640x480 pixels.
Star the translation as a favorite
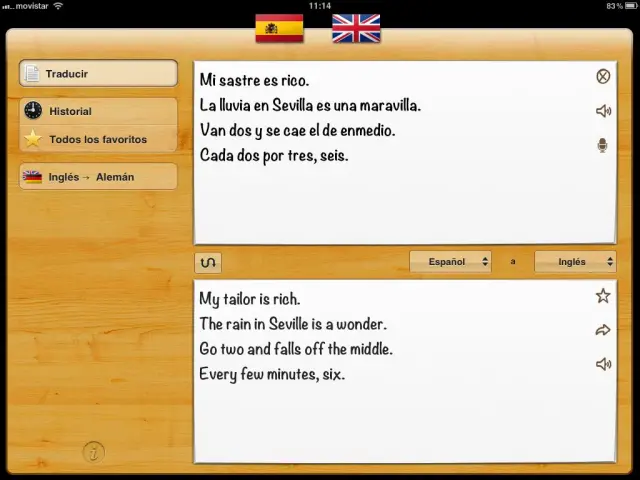point(603,296)
